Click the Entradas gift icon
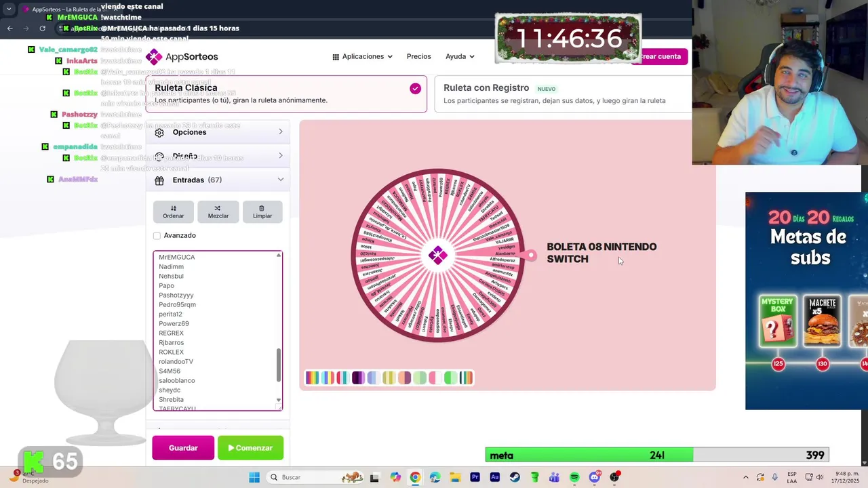Viewport: 868px width, 488px height. point(159,180)
